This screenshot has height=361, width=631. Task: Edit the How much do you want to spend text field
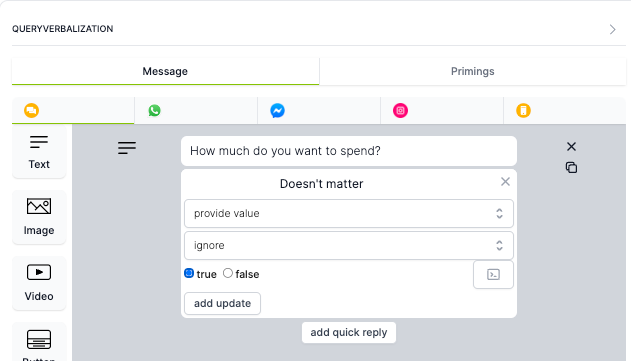349,151
